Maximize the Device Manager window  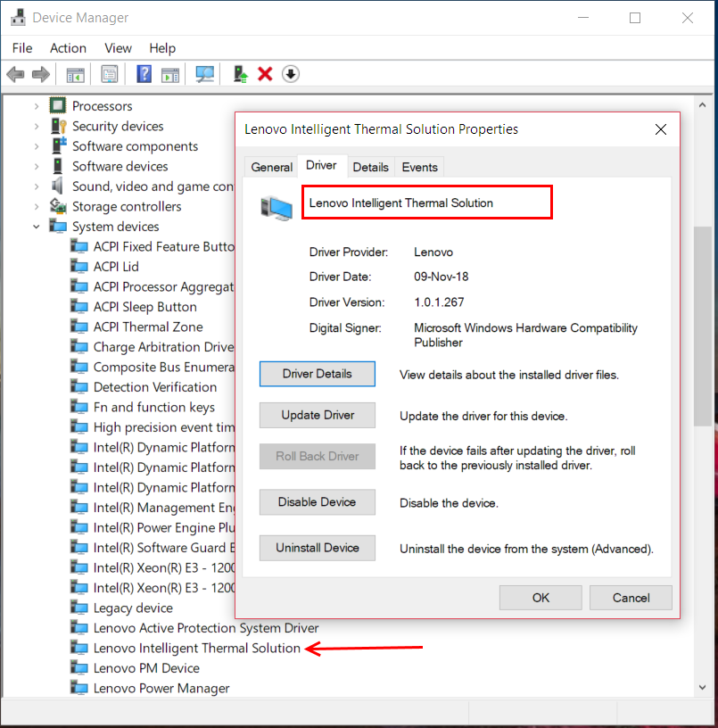click(635, 18)
